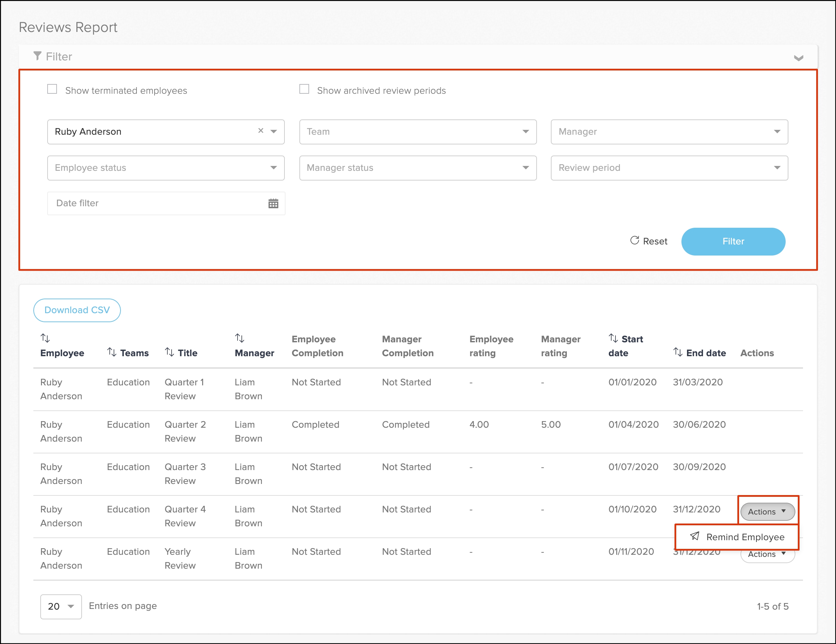Sort by End date arrows icon
Viewport: 836px width, 644px height.
pyautogui.click(x=678, y=352)
